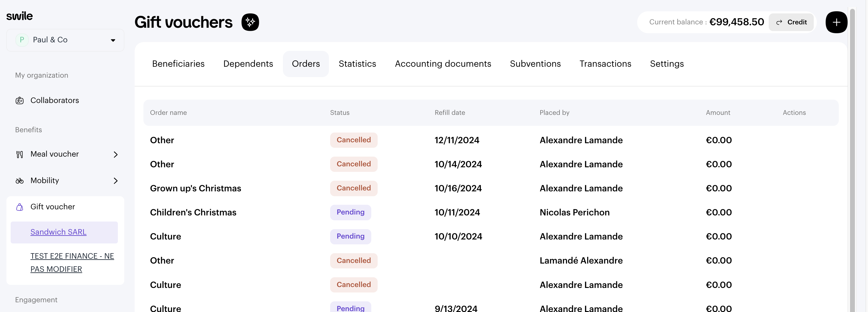Expand the Meal voucher chevron
The width and height of the screenshot is (868, 312).
(x=115, y=154)
